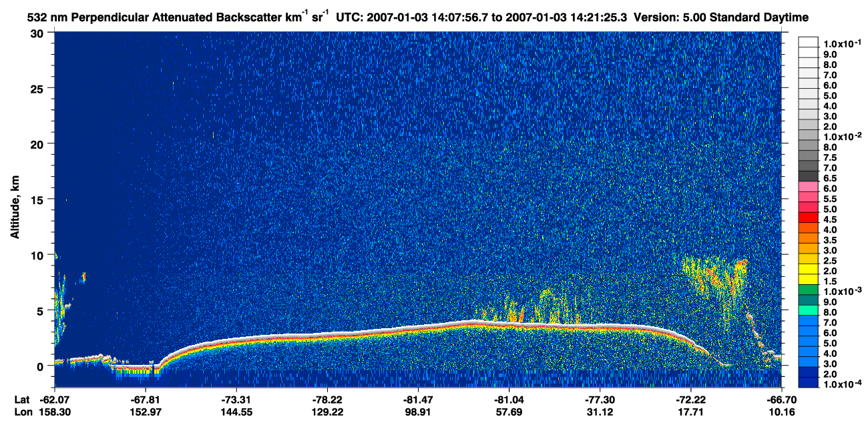Click colorbar label 7.5

coord(831,158)
